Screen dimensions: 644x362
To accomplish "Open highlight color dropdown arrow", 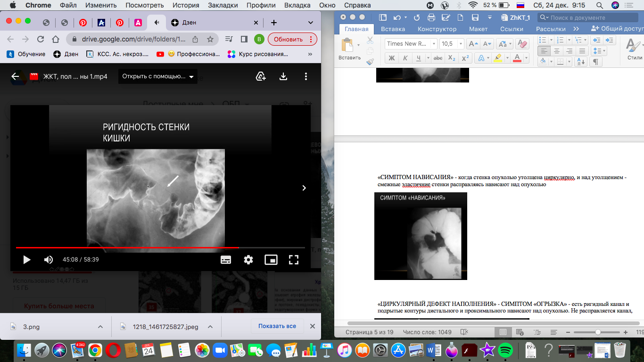I will (507, 58).
